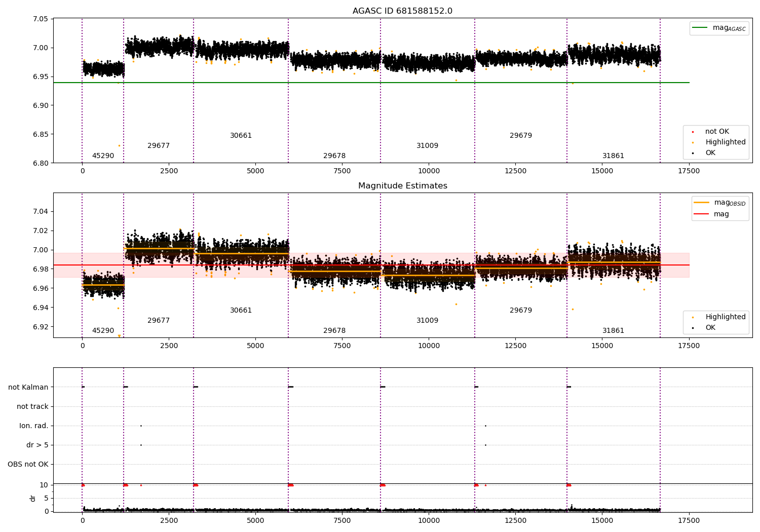Click the 31861 label in Magnitude Estimates plot
Screen dimensions: 760x532
coord(613,331)
